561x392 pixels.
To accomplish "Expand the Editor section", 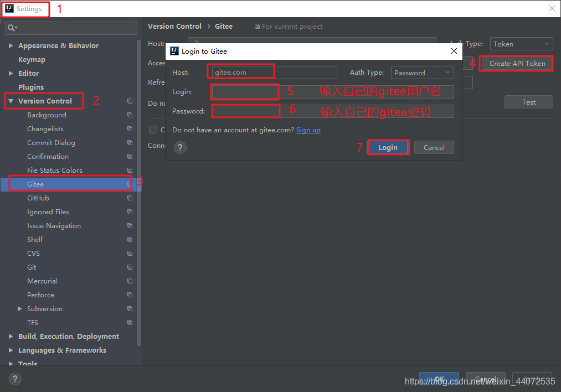I will click(x=11, y=73).
